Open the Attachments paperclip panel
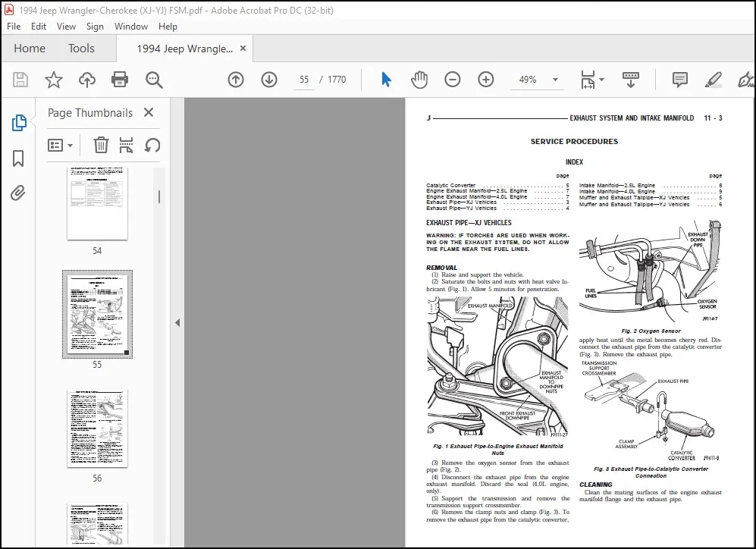This screenshot has height=549, width=756. [x=18, y=193]
